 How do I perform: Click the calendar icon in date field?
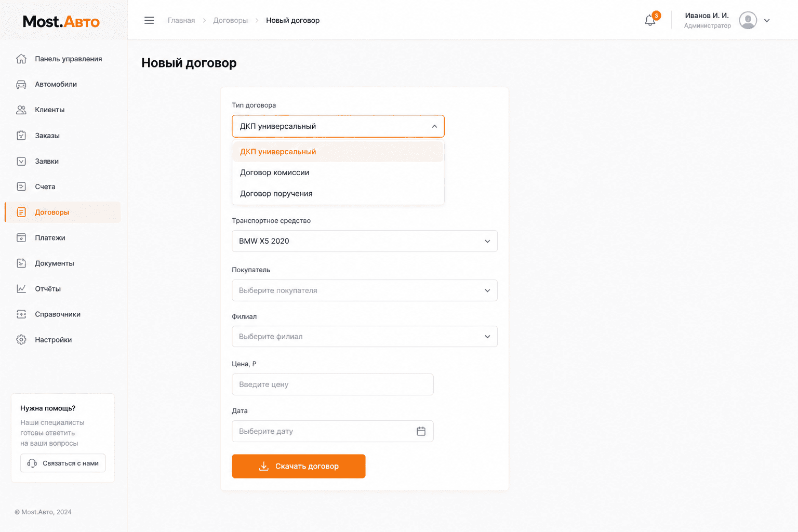[x=421, y=431]
